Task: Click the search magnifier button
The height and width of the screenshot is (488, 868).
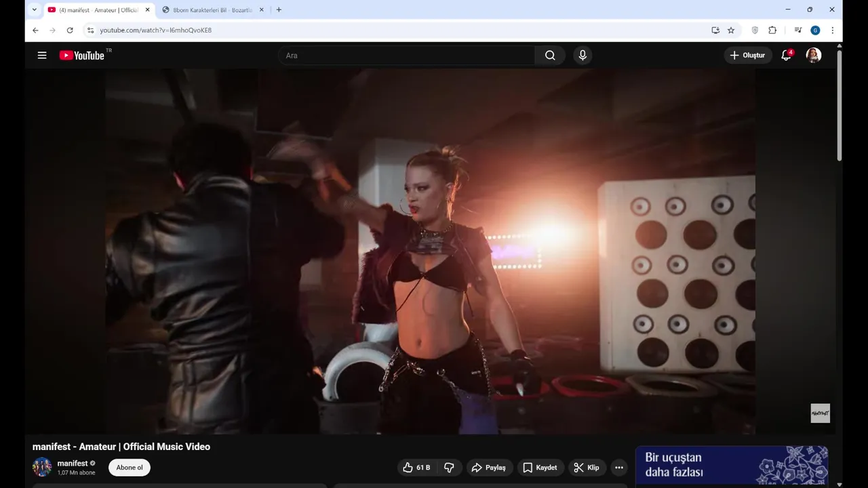Action: coord(550,56)
